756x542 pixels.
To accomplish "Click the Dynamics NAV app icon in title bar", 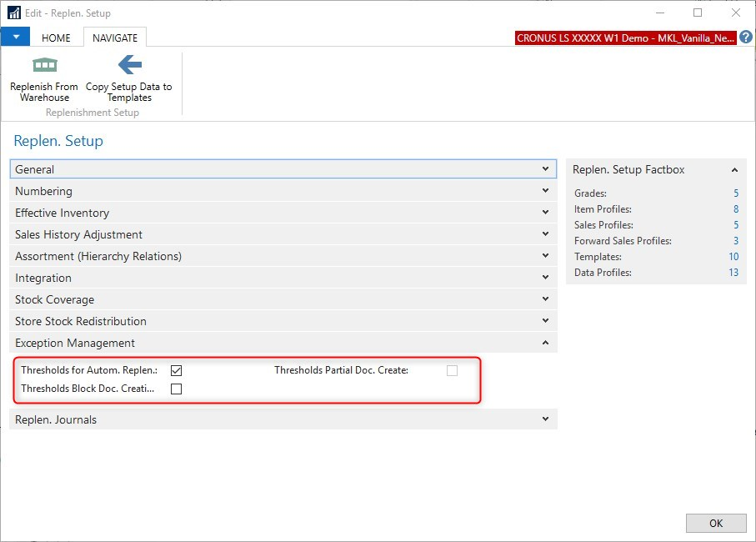I will coord(13,13).
